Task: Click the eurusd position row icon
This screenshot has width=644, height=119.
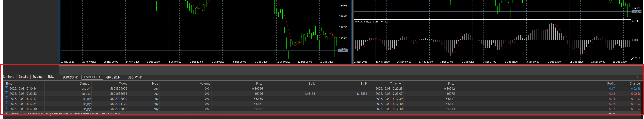Action: click(7, 94)
